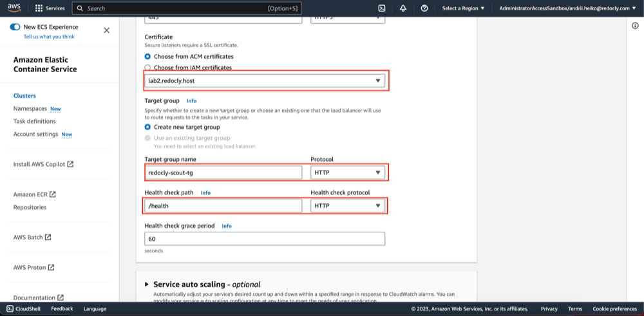Viewport: 644px width, 316px height.
Task: Click the Health check grace period field
Action: pyautogui.click(x=265, y=239)
